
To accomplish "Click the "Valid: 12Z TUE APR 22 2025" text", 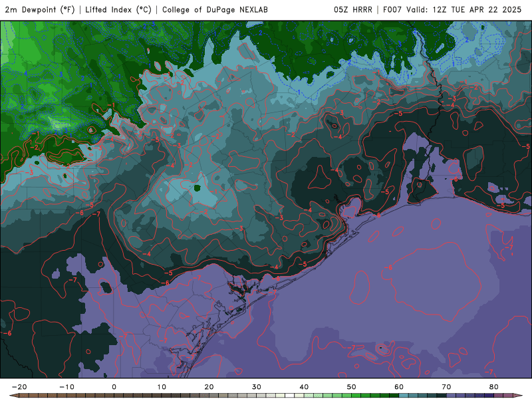I will click(464, 9).
